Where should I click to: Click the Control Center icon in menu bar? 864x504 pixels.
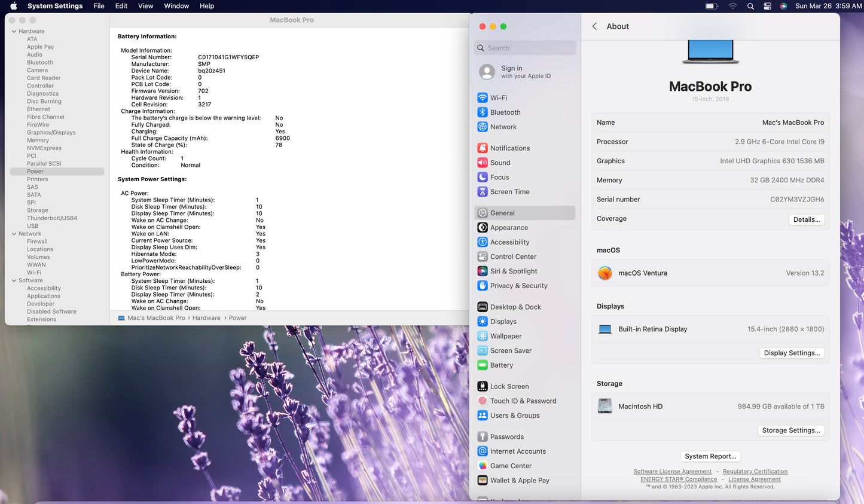(767, 6)
